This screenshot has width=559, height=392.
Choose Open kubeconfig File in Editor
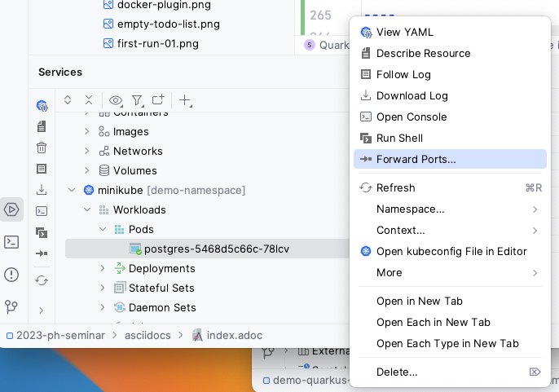pyautogui.click(x=450, y=252)
